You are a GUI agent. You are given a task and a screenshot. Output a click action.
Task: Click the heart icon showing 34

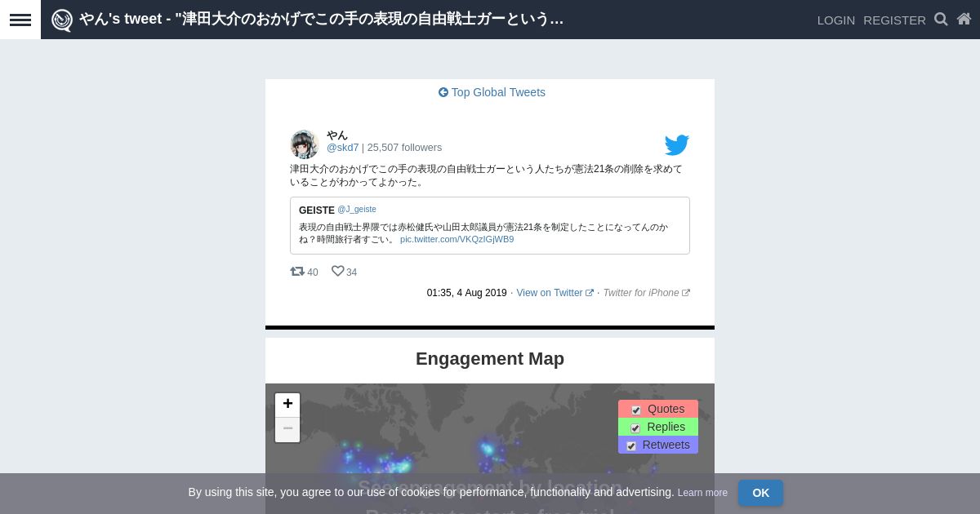coord(337,271)
